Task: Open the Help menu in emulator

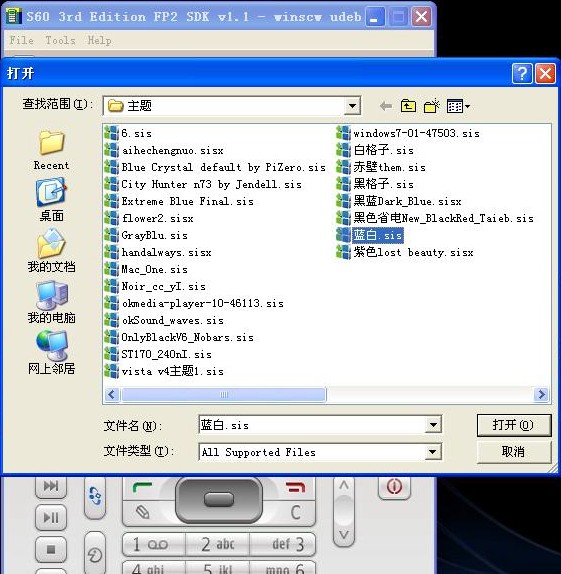Action: (99, 40)
